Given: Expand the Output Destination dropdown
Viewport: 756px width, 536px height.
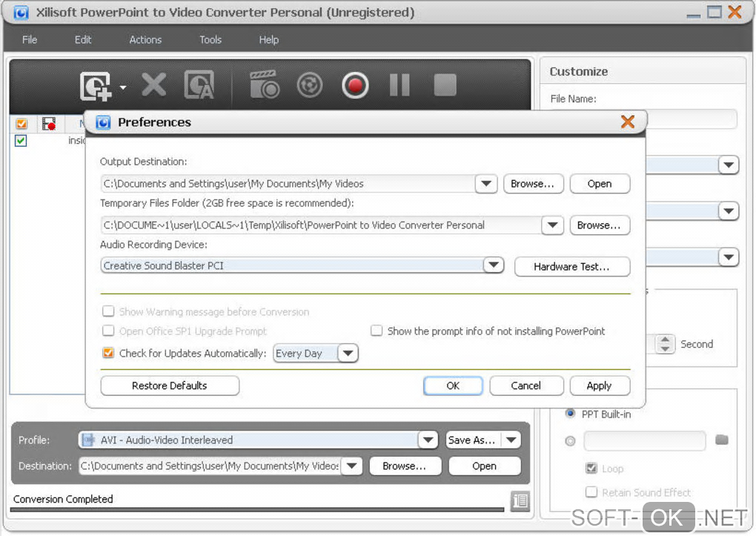Looking at the screenshot, I should [486, 183].
